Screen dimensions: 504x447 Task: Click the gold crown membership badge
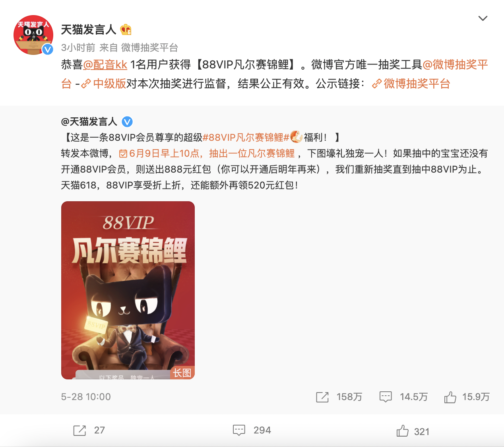126,29
